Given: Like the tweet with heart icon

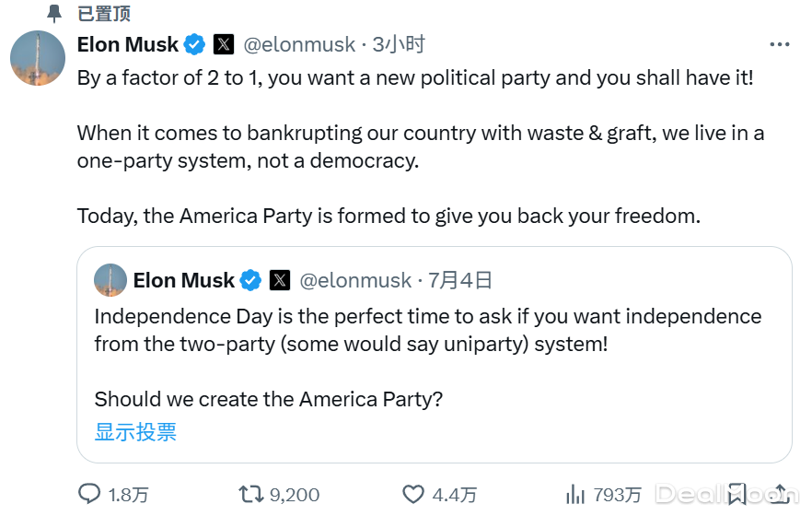Looking at the screenshot, I should point(414,495).
